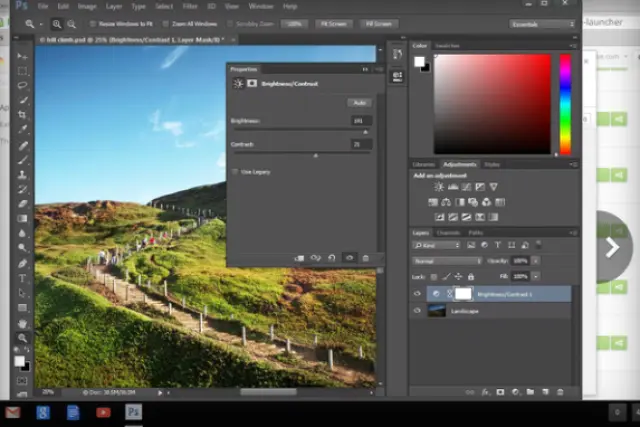Open the Filter menu
Viewport: 640px width, 427px height.
tap(190, 6)
